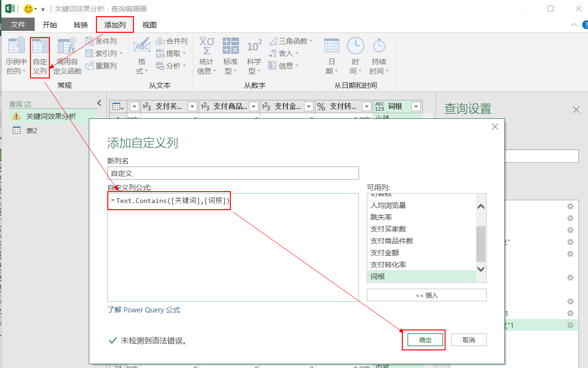The height and width of the screenshot is (368, 588).
Task: Select 支付商品件数 in available columns list
Action: click(x=421, y=241)
